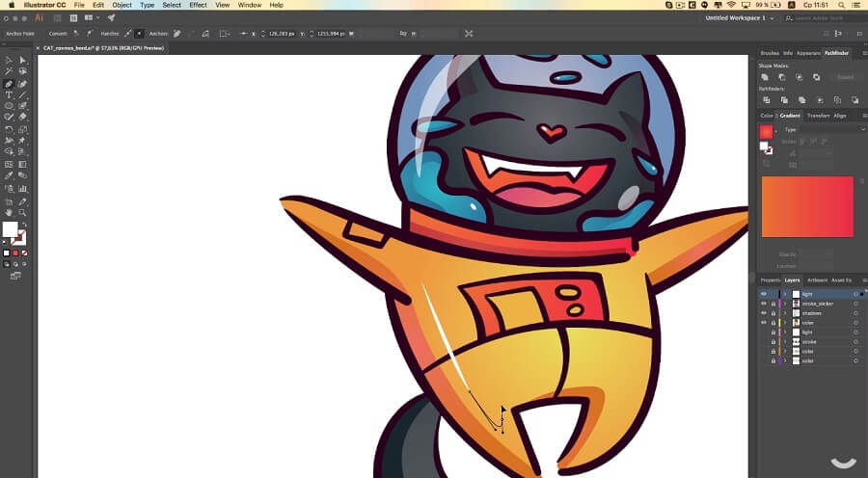Viewport: 868px width, 478px height.
Task: Open gradient swatch picker arrow
Action: (x=776, y=131)
